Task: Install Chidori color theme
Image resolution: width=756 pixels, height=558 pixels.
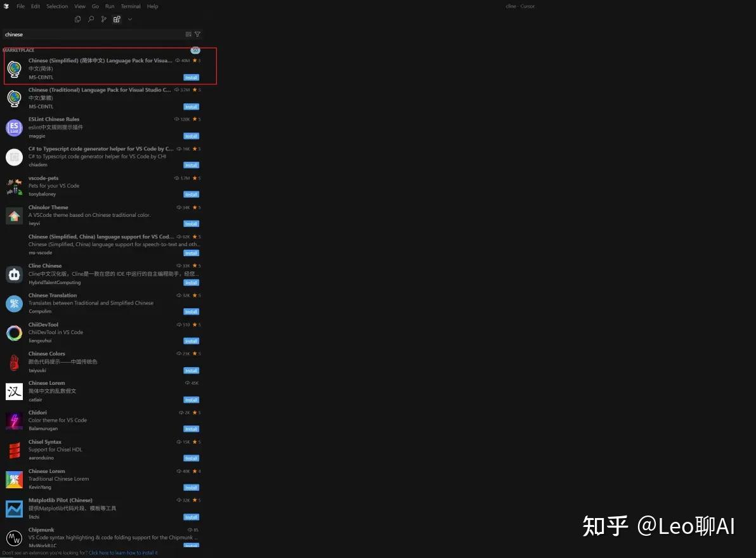Action: point(191,429)
